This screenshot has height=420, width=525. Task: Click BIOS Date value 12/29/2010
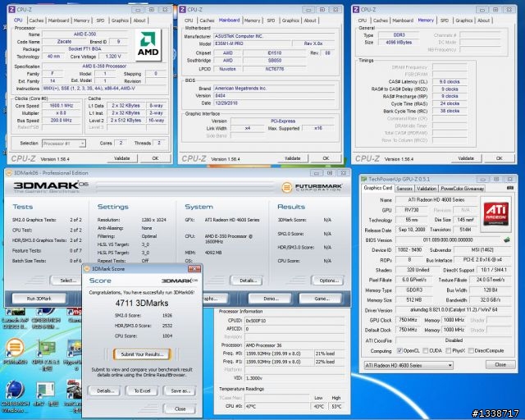tap(274, 103)
